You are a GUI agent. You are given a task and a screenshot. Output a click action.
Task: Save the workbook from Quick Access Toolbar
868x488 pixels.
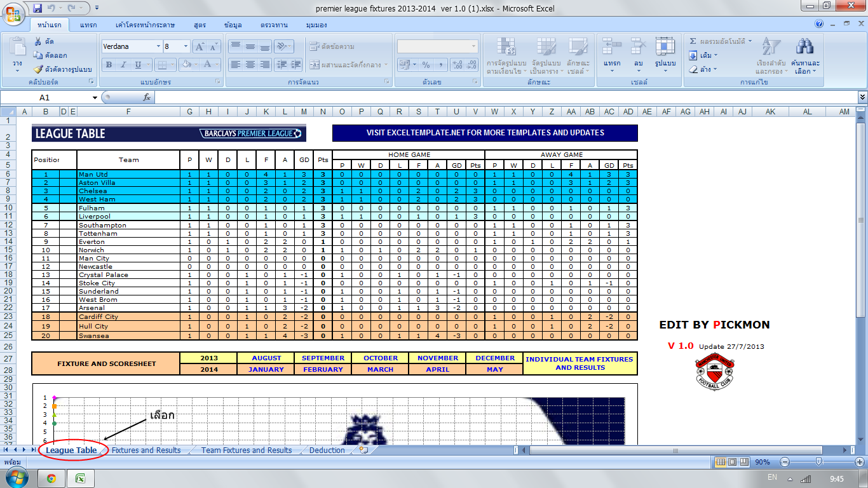(37, 8)
